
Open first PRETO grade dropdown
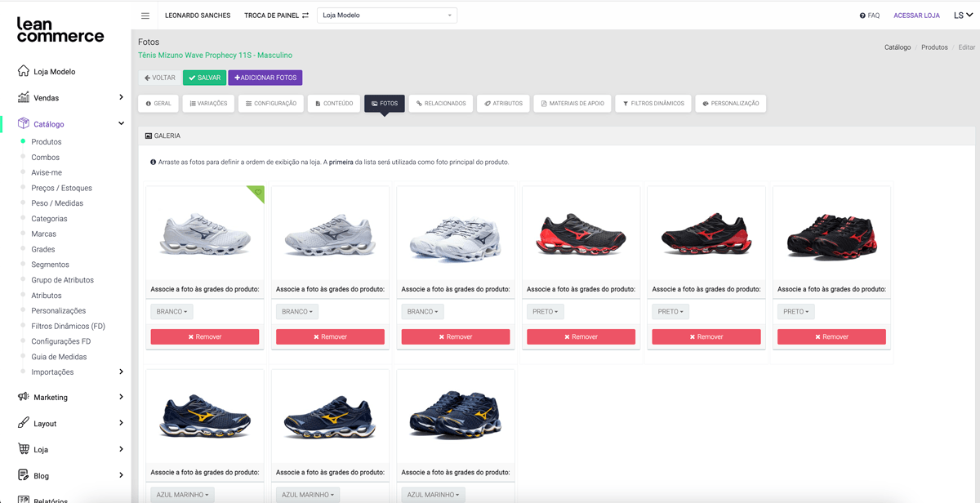[x=546, y=311]
